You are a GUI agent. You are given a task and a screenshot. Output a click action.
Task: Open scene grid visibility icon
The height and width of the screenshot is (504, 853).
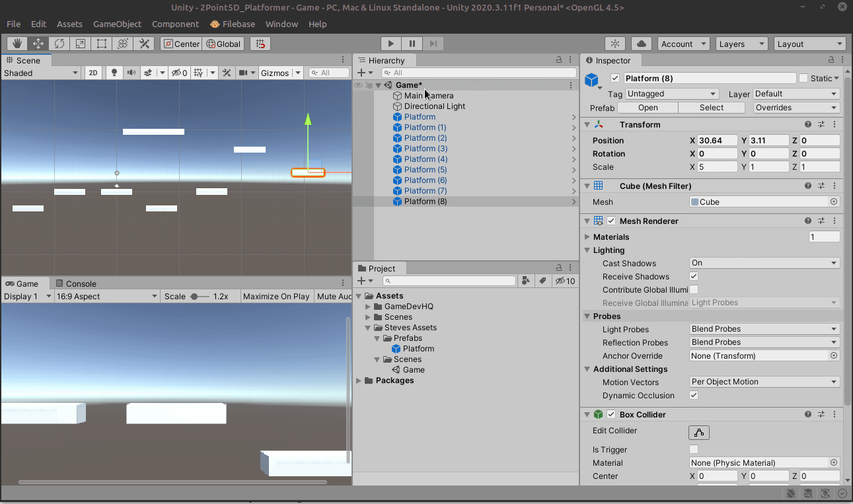coord(197,73)
